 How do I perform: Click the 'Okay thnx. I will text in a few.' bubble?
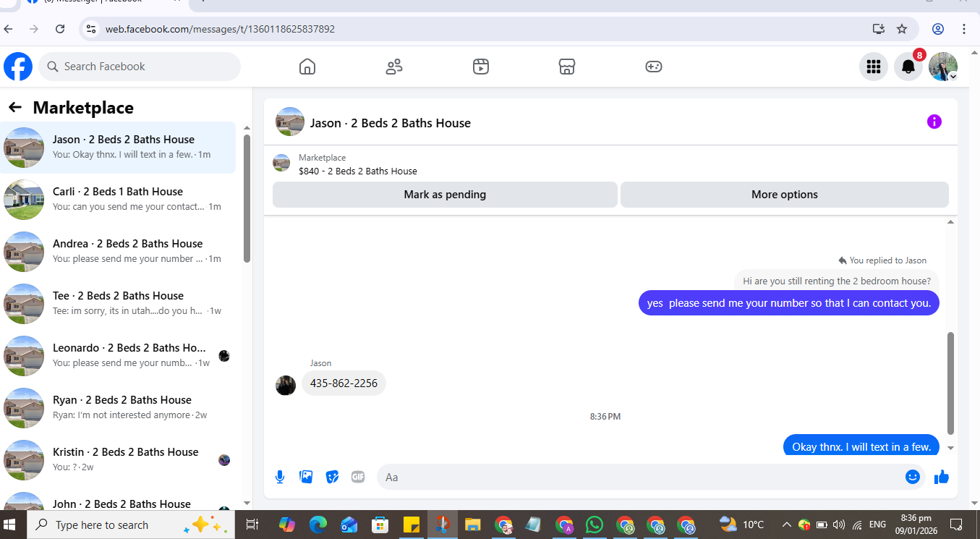(x=861, y=445)
